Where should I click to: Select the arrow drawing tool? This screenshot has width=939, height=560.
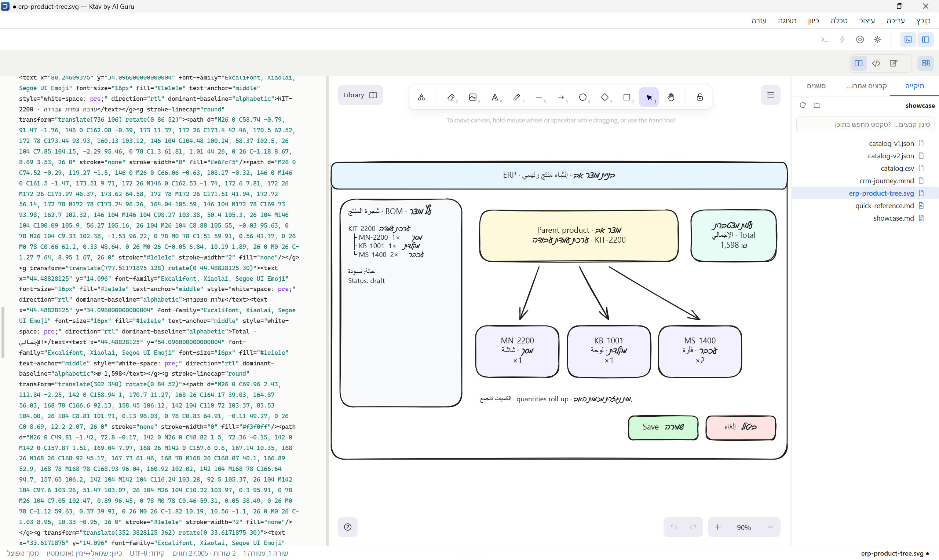tap(561, 97)
